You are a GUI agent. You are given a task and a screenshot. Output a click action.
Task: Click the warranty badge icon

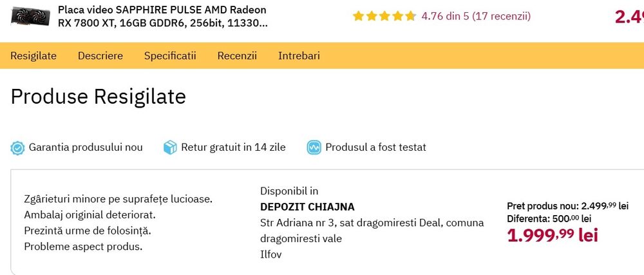coord(17,147)
